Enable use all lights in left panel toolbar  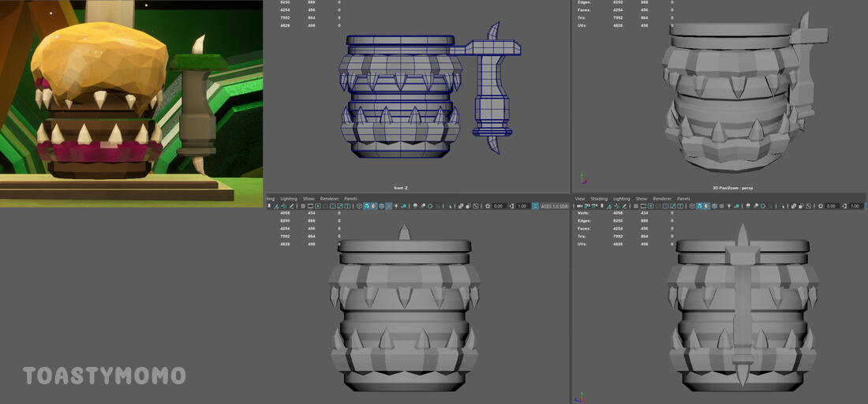[396, 206]
